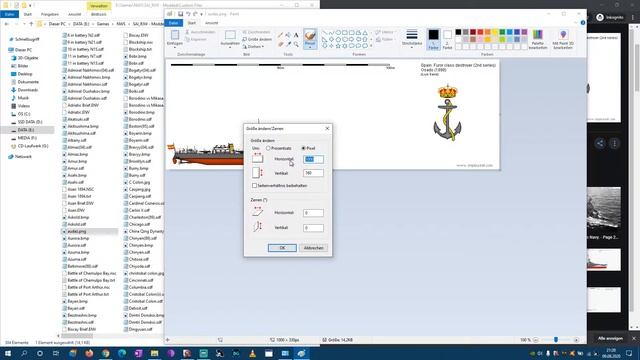Screen dimensions: 640x360
Task: Click the Strichstärke line thickness icon
Action: point(412,35)
